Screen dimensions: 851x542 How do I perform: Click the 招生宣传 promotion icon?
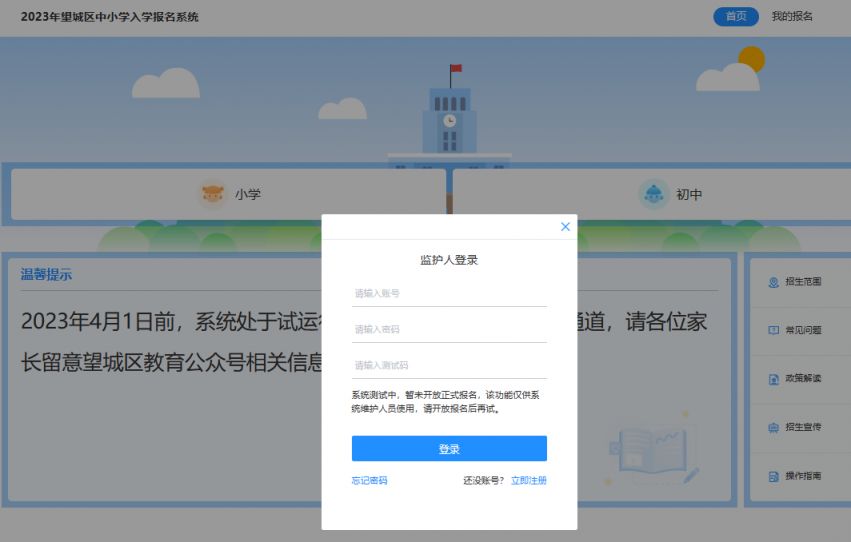773,428
